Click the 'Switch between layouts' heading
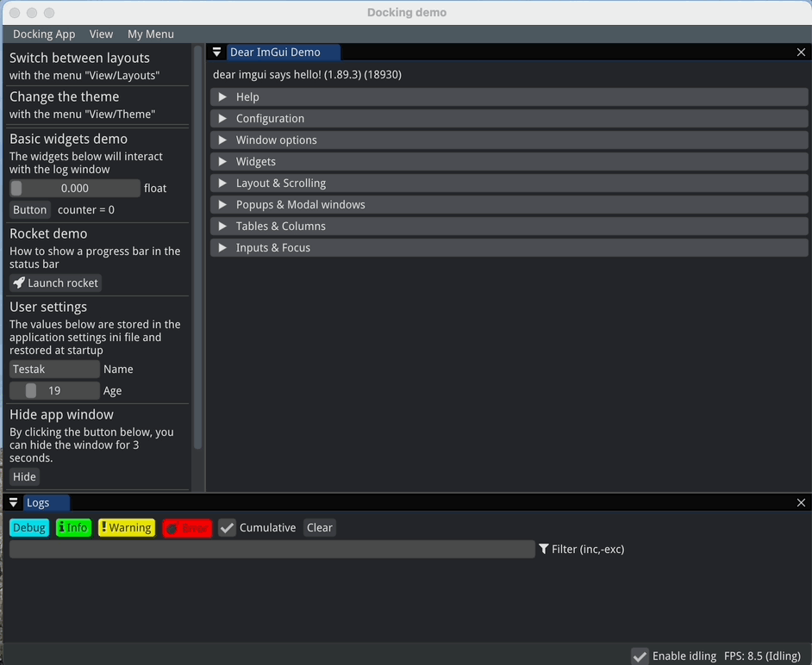 [x=79, y=58]
